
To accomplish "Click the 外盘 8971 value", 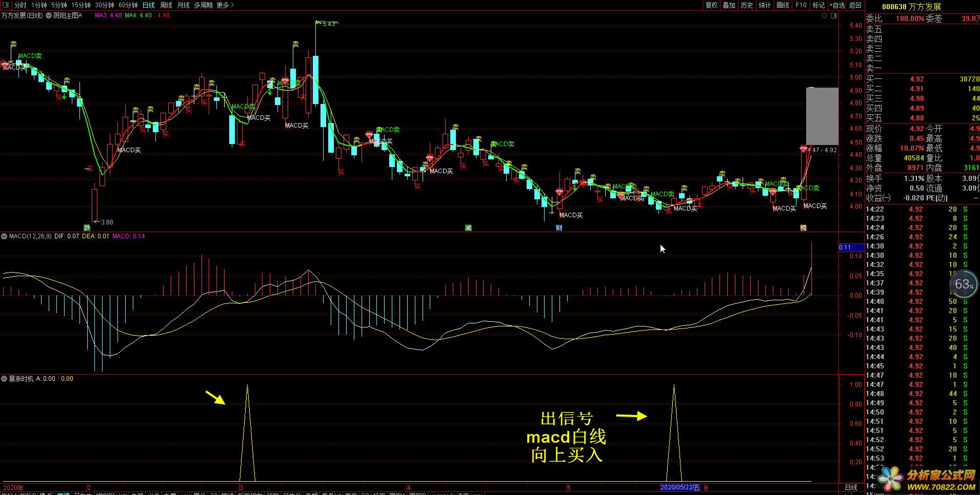I will point(915,168).
